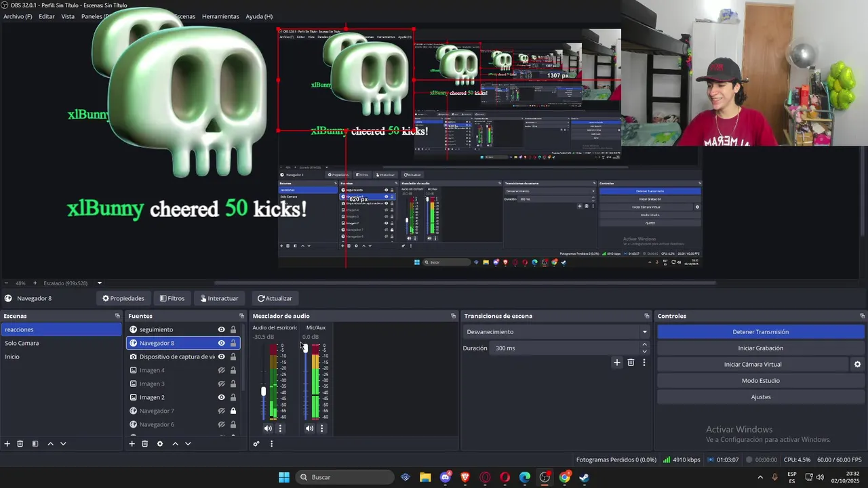This screenshot has height=488, width=868.
Task: Open the Audio del escritorio three-dot menu
Action: [x=280, y=428]
